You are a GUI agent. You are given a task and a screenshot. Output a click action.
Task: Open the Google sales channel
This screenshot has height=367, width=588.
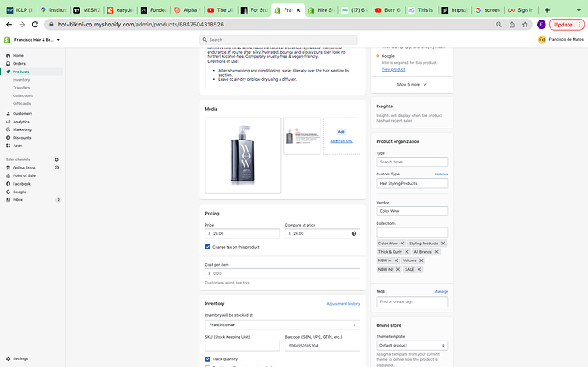(x=19, y=192)
